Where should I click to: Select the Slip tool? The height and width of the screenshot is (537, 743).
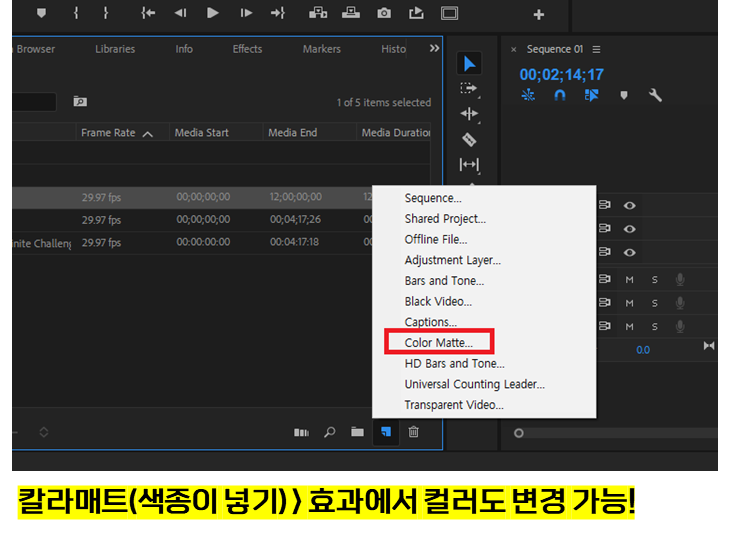(469, 164)
